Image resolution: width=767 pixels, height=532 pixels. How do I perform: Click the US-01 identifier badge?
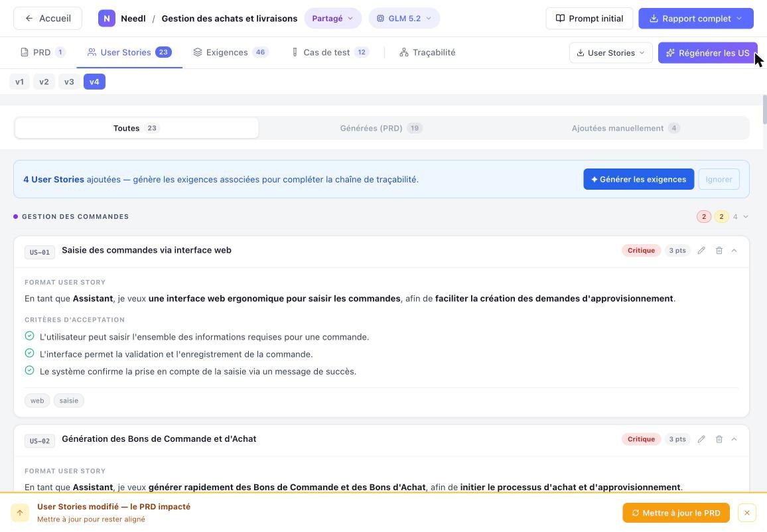[40, 252]
